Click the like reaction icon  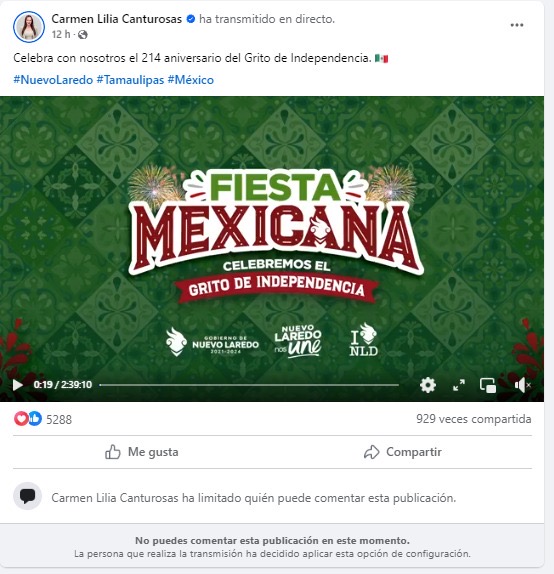(x=35, y=418)
